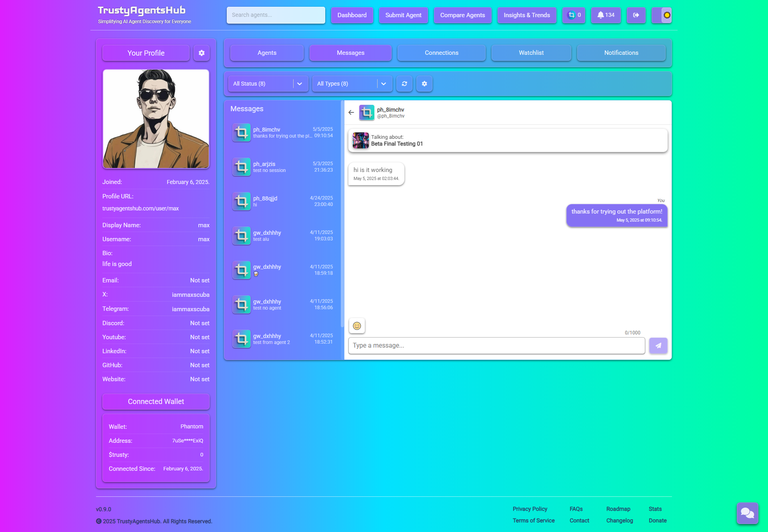Screen dimensions: 768x532
Task: Click the Type a message input field
Action: click(x=496, y=346)
